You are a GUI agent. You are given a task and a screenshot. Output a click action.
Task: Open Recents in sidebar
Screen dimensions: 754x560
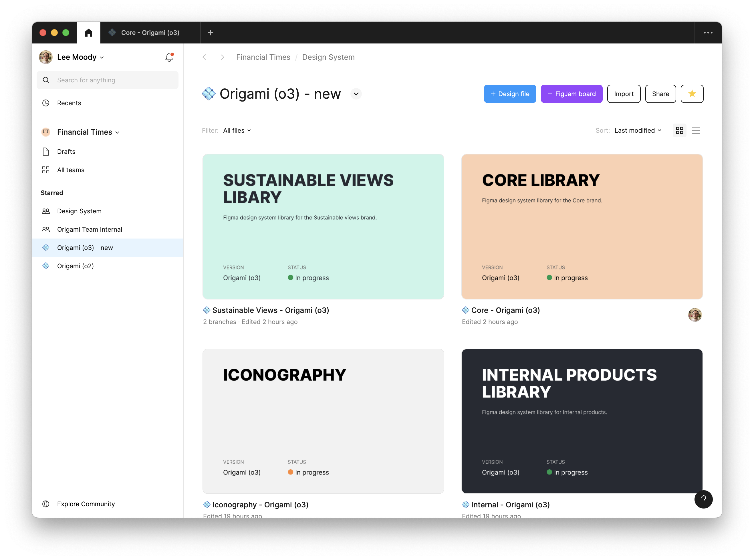pyautogui.click(x=108, y=103)
